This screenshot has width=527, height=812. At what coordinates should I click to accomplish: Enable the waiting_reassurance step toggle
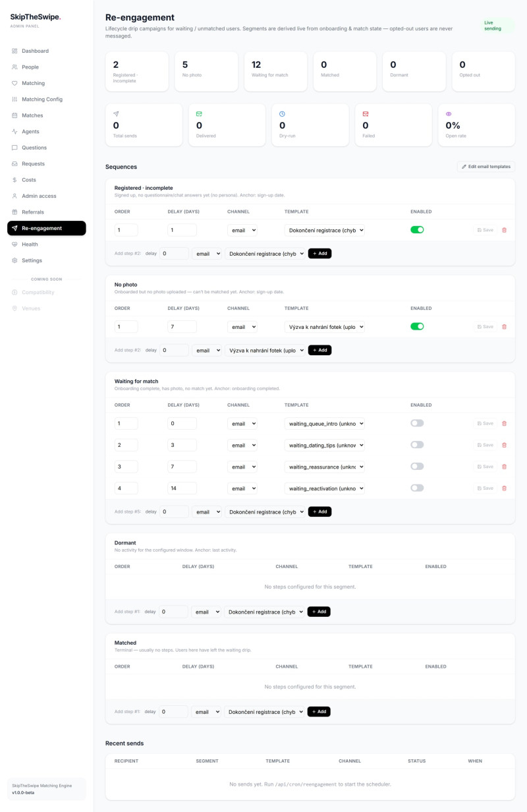click(417, 467)
